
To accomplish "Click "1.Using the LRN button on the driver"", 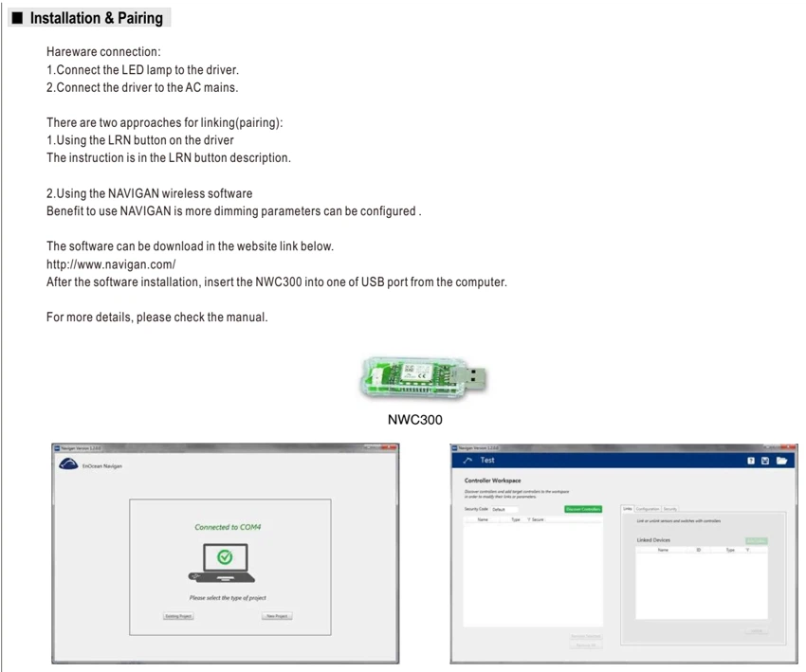I will [x=139, y=140].
